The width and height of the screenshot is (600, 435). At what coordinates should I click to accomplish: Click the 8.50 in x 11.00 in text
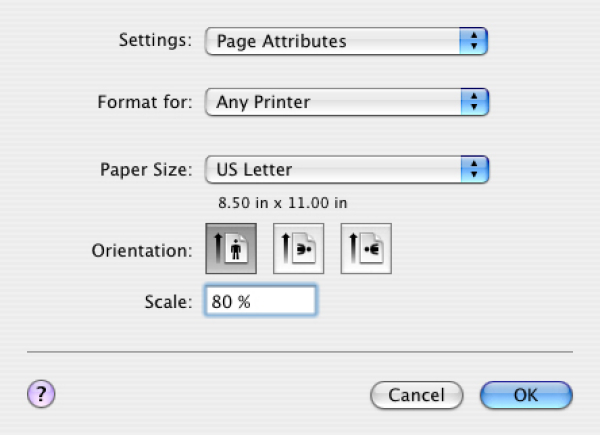283,202
